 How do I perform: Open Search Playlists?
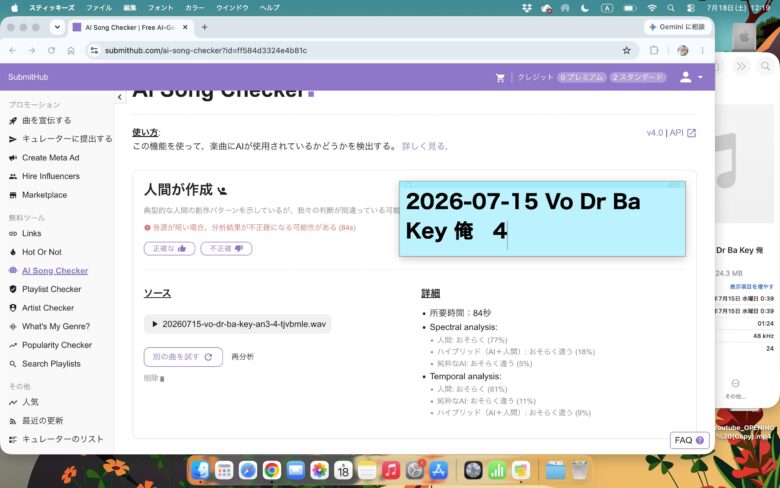click(x=45, y=364)
